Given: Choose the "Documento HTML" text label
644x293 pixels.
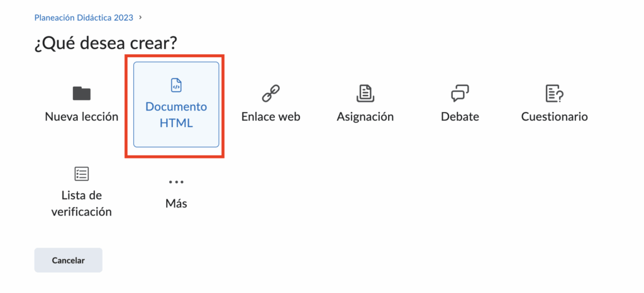Looking at the screenshot, I should coord(176,115).
